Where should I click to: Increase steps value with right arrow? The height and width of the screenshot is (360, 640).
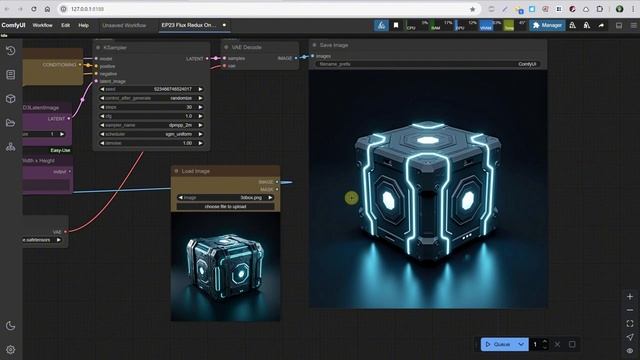[200, 107]
